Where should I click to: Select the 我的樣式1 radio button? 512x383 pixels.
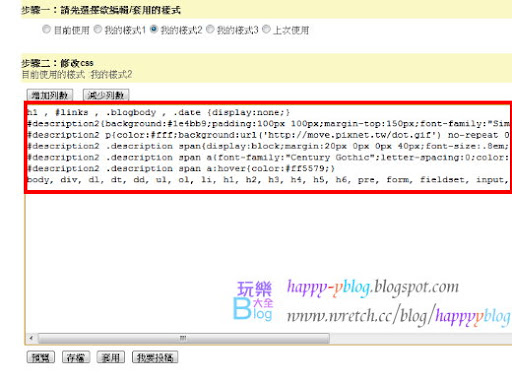[x=97, y=29]
